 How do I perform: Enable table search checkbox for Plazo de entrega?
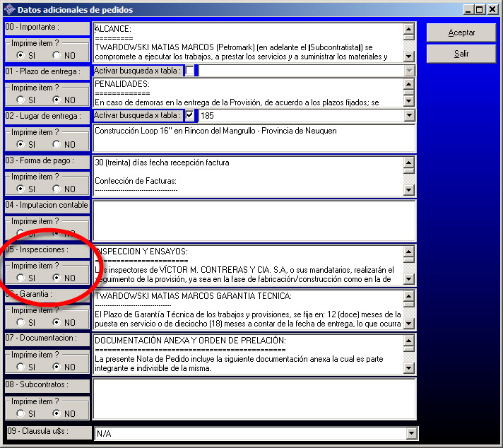(x=190, y=71)
